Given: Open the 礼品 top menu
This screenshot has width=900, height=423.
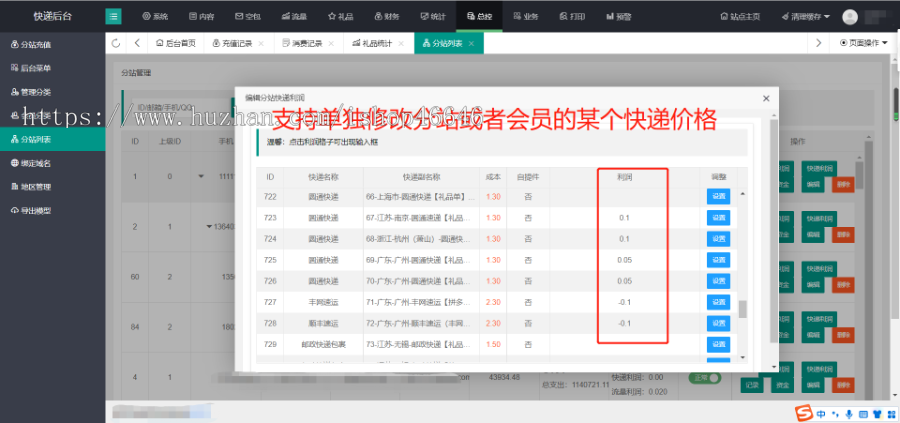Looking at the screenshot, I should [341, 17].
